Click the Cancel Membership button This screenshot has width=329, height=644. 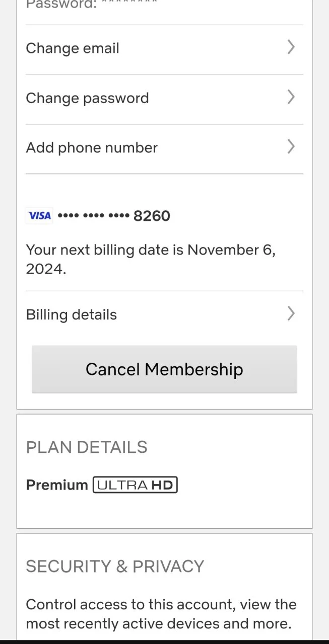pyautogui.click(x=164, y=369)
